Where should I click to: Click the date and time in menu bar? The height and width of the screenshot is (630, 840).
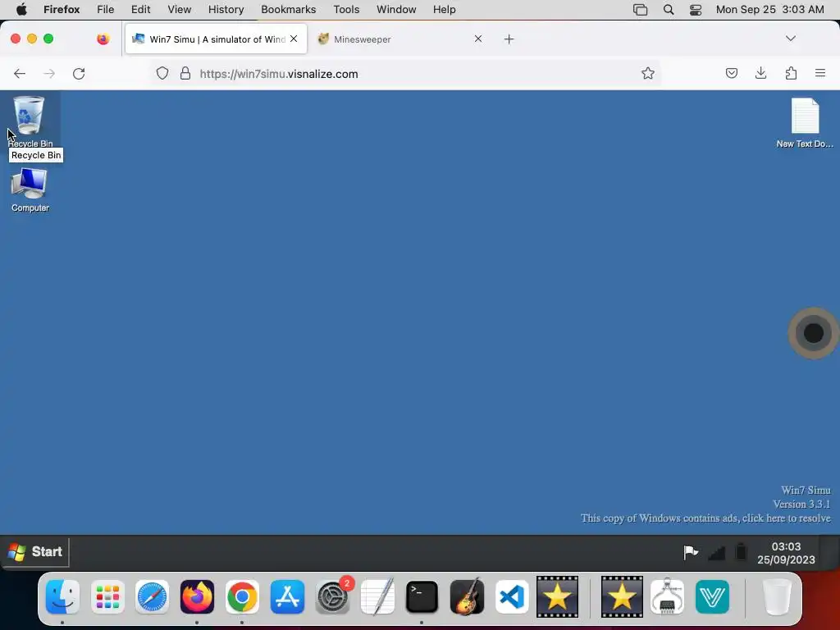[769, 9]
